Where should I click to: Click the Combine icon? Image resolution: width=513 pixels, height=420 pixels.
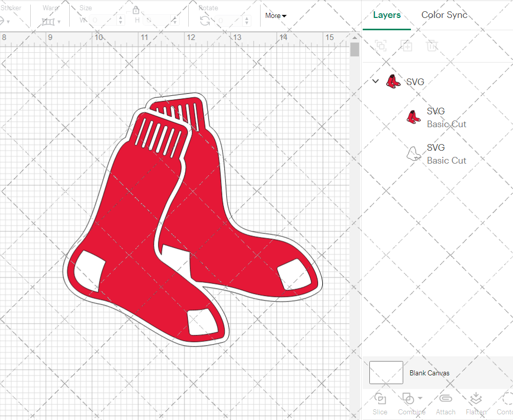[409, 398]
